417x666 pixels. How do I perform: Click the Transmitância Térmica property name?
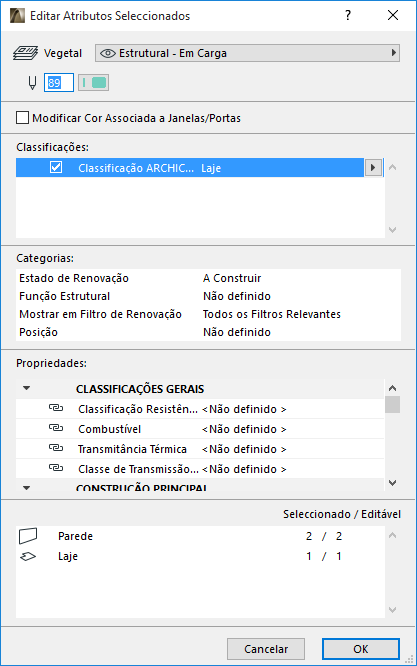pos(132,449)
